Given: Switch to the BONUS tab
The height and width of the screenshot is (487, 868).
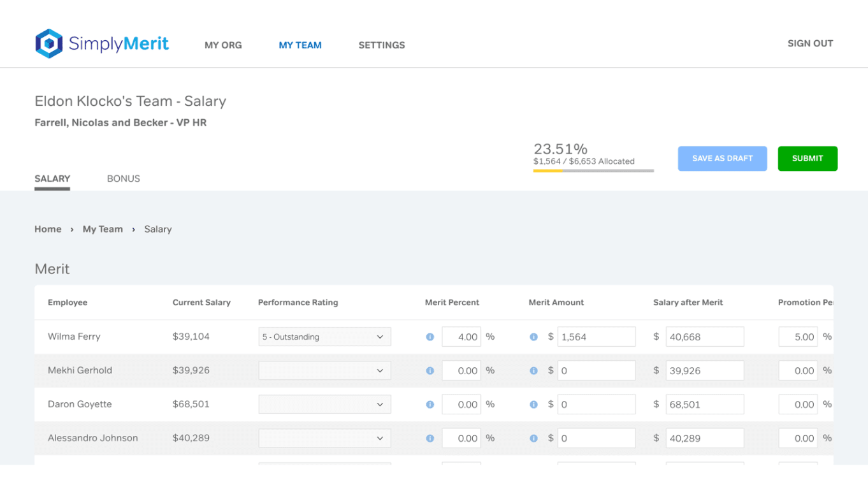Looking at the screenshot, I should click(124, 178).
